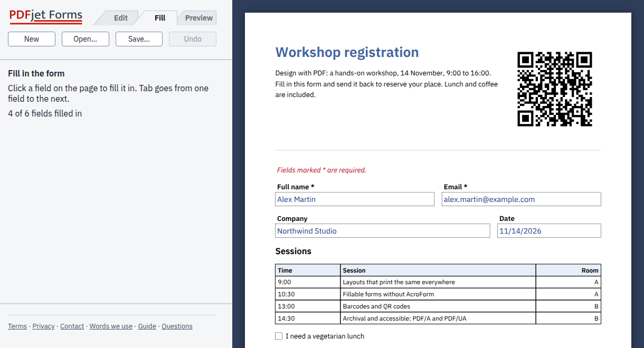Click the New button

tap(32, 39)
